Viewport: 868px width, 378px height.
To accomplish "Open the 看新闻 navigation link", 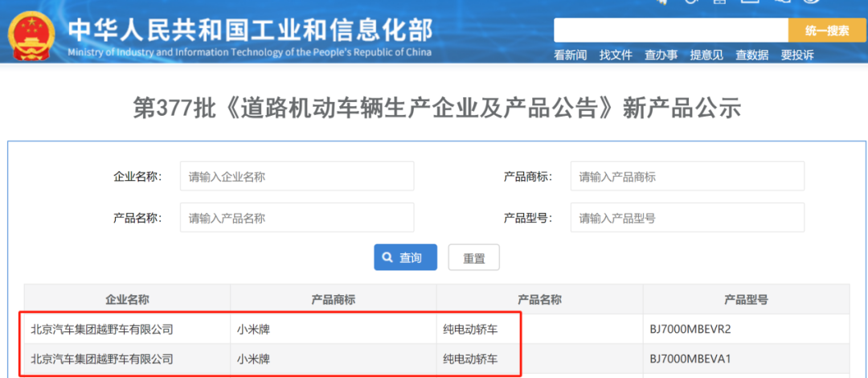I will point(570,55).
